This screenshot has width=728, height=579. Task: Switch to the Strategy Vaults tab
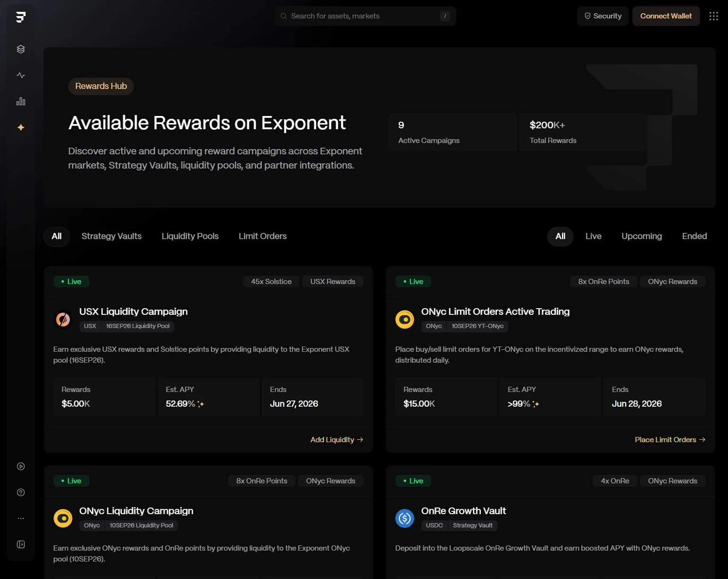(x=112, y=236)
